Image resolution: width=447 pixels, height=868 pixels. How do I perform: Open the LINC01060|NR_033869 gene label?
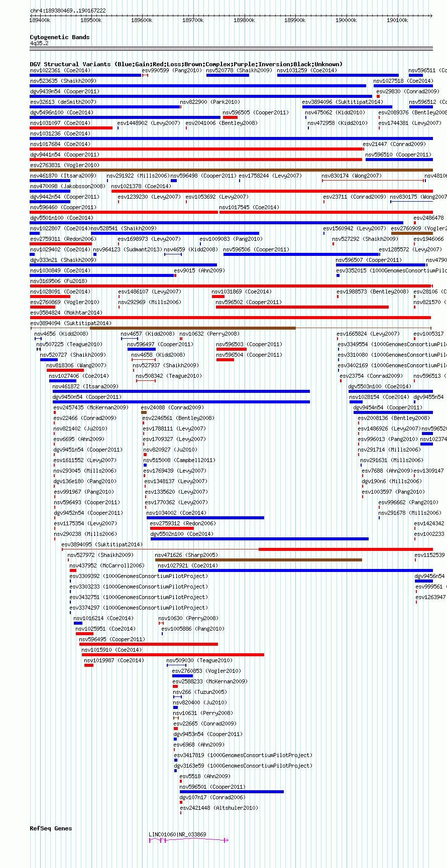(177, 834)
